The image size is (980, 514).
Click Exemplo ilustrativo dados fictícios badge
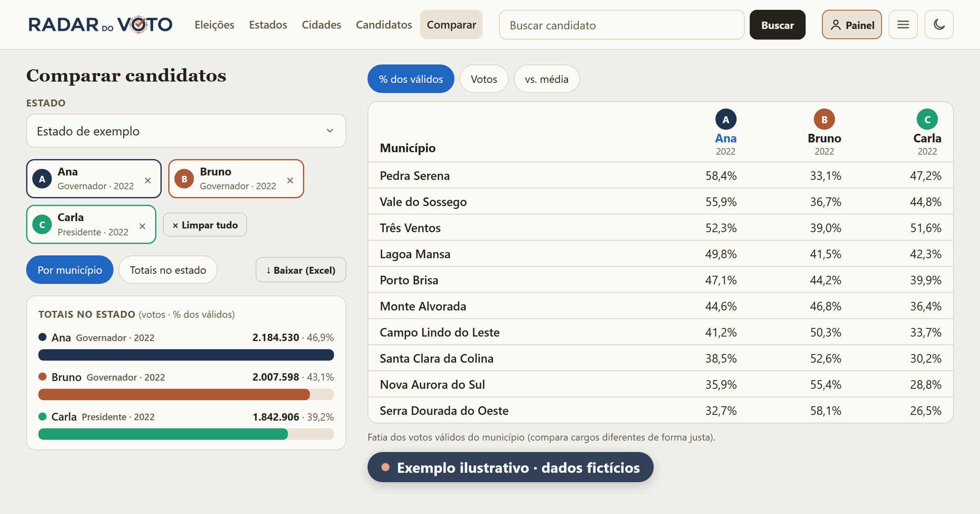click(x=510, y=467)
